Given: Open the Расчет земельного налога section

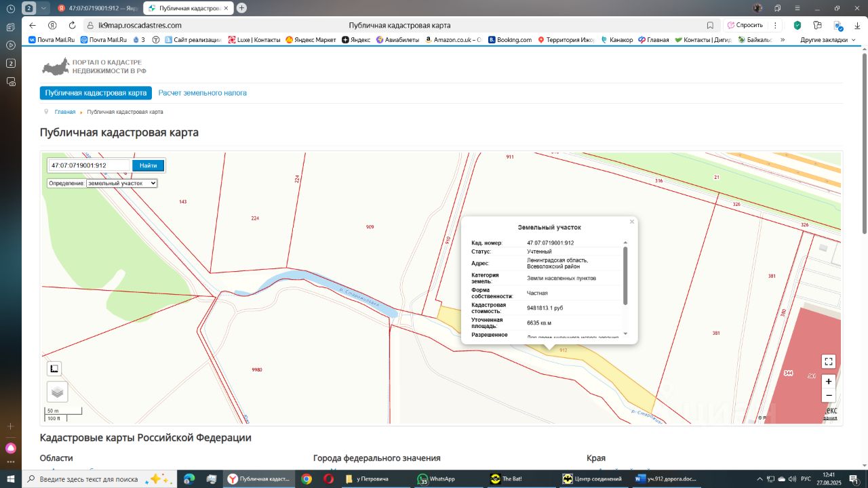Looking at the screenshot, I should [x=203, y=93].
